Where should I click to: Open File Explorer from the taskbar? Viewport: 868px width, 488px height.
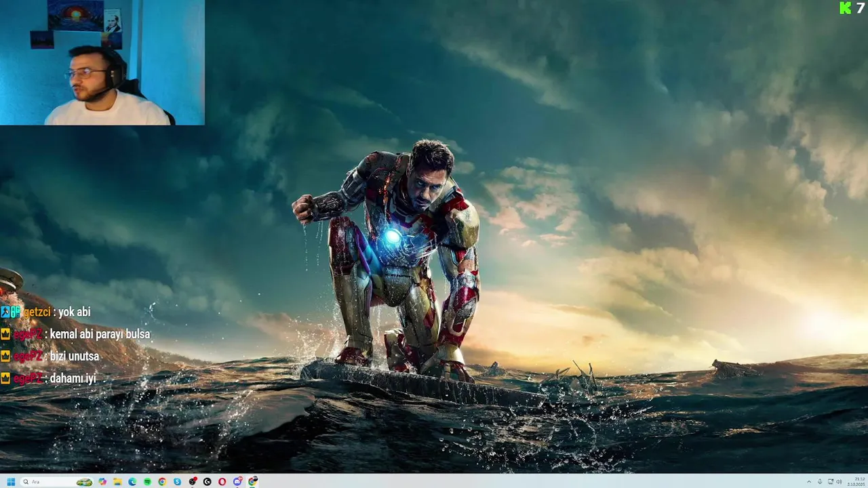click(117, 482)
